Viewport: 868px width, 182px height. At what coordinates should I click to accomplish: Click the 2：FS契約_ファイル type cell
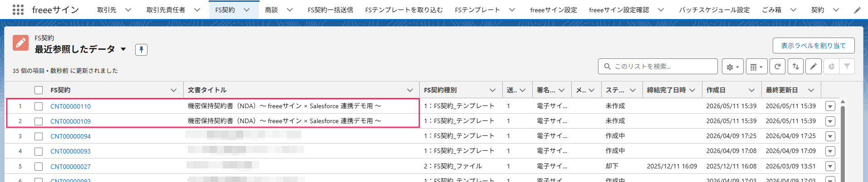point(453,166)
